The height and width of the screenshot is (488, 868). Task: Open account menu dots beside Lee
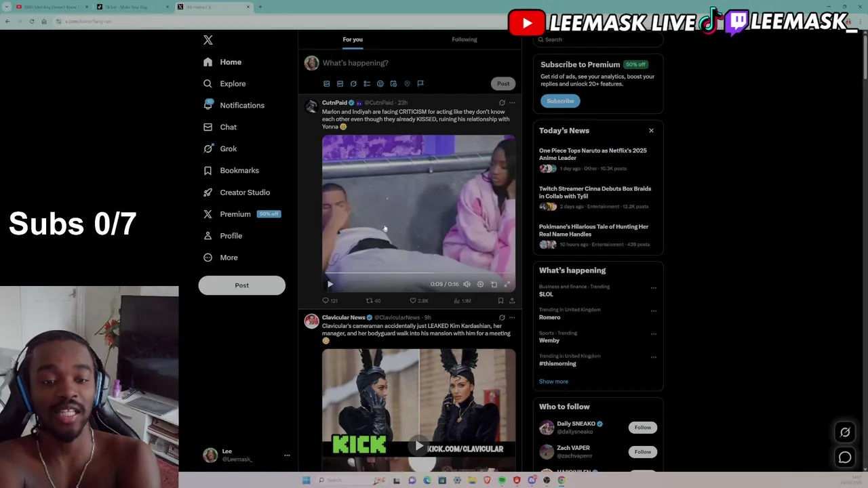(287, 455)
